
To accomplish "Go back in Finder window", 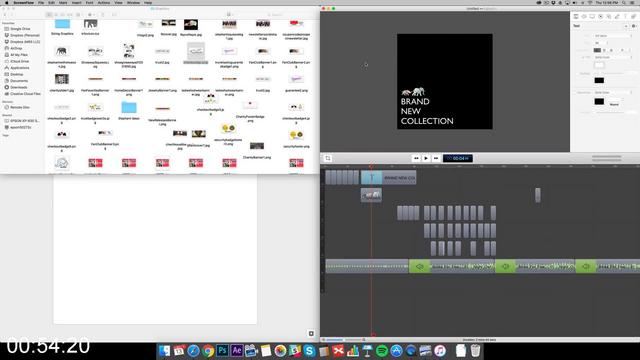I will click(x=5, y=15).
